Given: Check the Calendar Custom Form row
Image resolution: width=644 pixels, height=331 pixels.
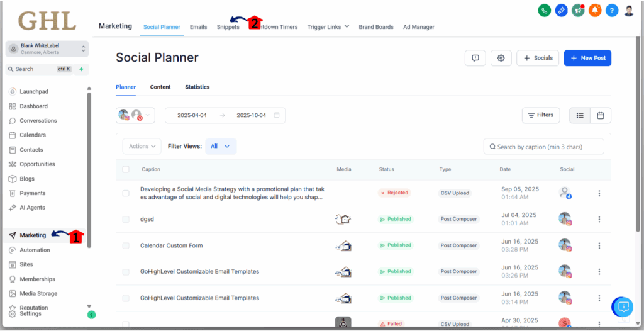Looking at the screenshot, I should coord(126,245).
